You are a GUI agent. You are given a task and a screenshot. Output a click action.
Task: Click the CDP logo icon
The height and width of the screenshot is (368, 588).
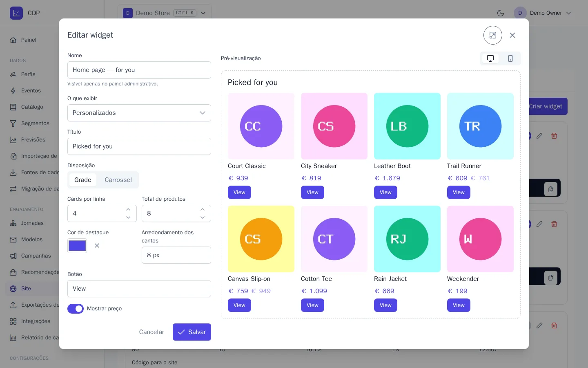click(16, 13)
